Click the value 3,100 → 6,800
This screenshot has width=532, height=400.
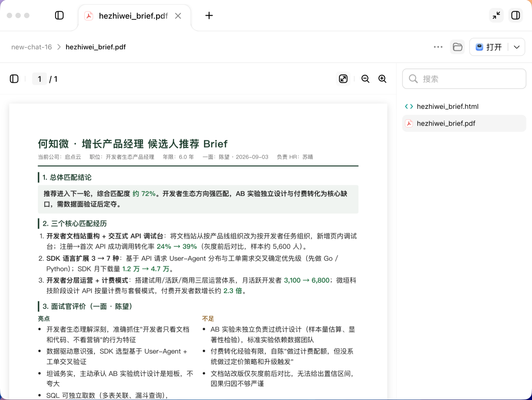(x=307, y=280)
